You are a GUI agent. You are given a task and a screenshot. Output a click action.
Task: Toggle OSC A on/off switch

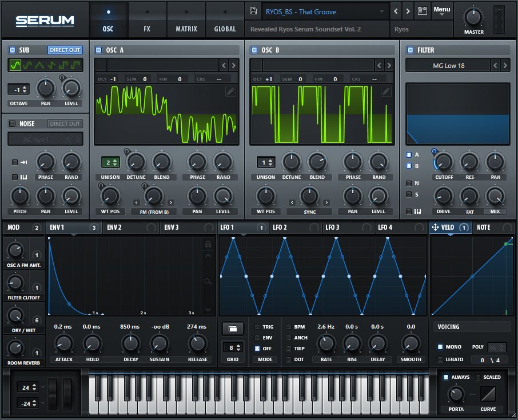pos(98,50)
